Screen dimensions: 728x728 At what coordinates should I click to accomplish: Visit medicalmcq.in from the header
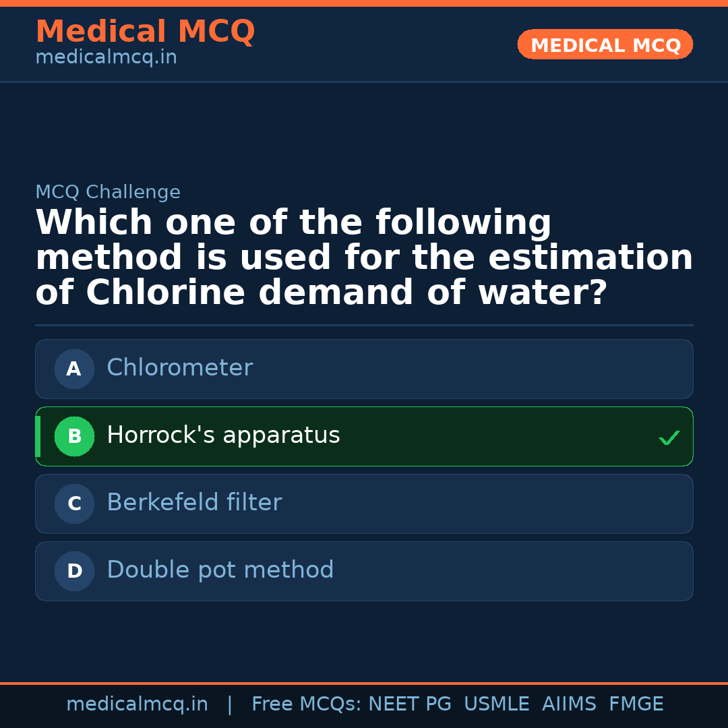pos(105,57)
